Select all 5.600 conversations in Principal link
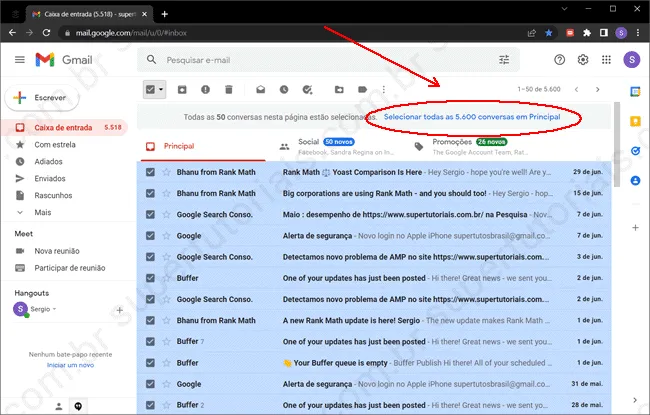The height and width of the screenshot is (415, 650). coord(472,117)
